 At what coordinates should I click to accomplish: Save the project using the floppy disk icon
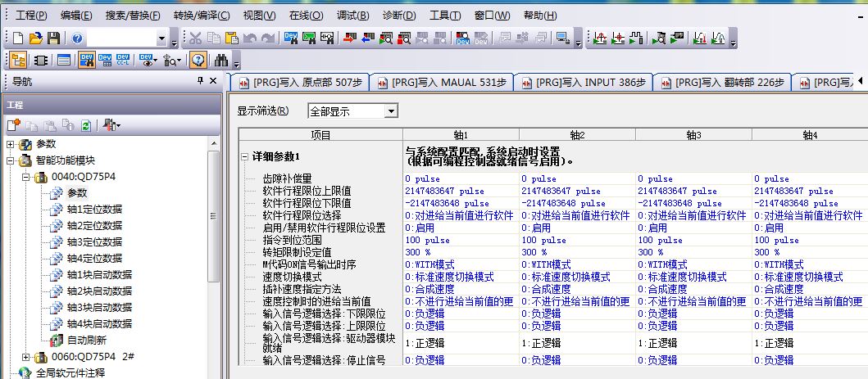(52, 38)
